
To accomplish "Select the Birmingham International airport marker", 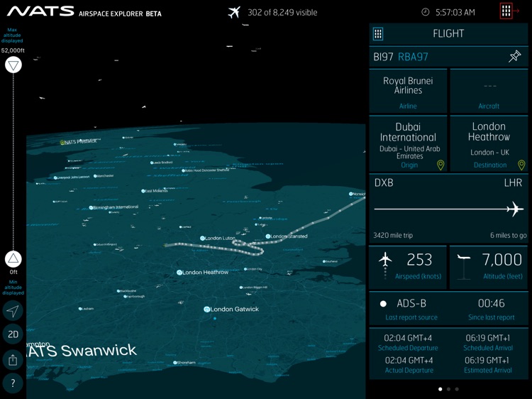I will (x=91, y=207).
